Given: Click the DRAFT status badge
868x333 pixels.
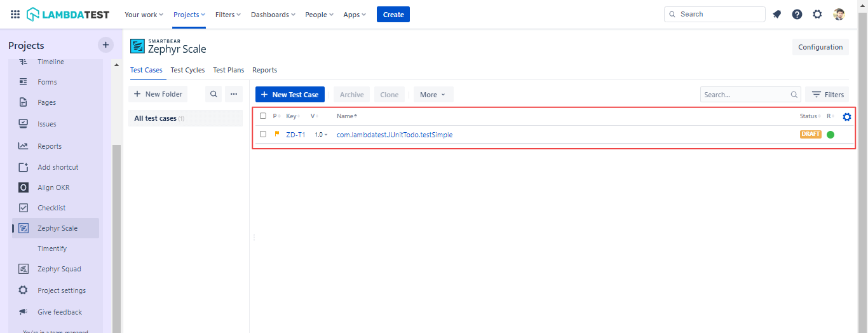Looking at the screenshot, I should tap(811, 134).
